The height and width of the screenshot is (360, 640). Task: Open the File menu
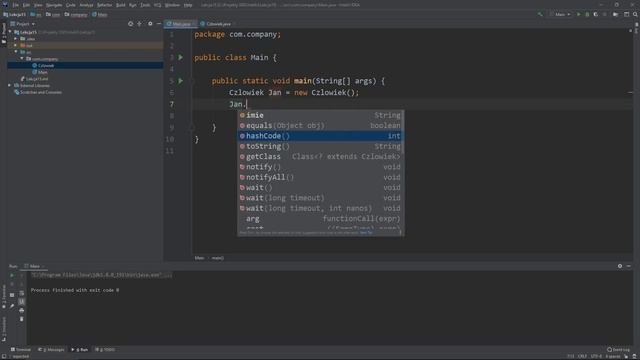point(15,5)
